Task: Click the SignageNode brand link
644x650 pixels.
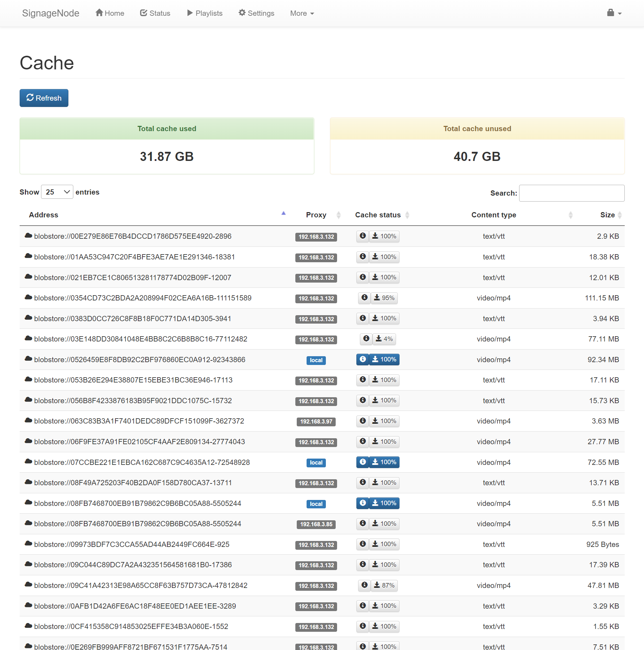Action: 51,13
